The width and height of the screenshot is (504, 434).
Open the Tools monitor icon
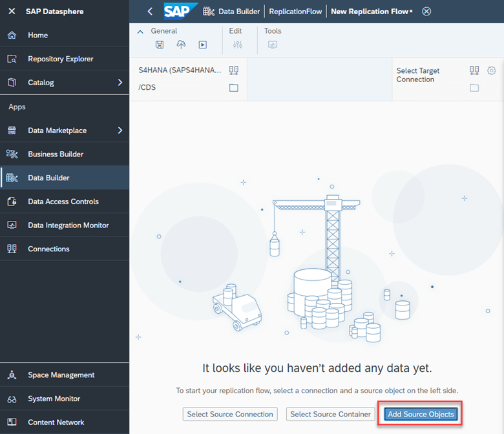273,45
